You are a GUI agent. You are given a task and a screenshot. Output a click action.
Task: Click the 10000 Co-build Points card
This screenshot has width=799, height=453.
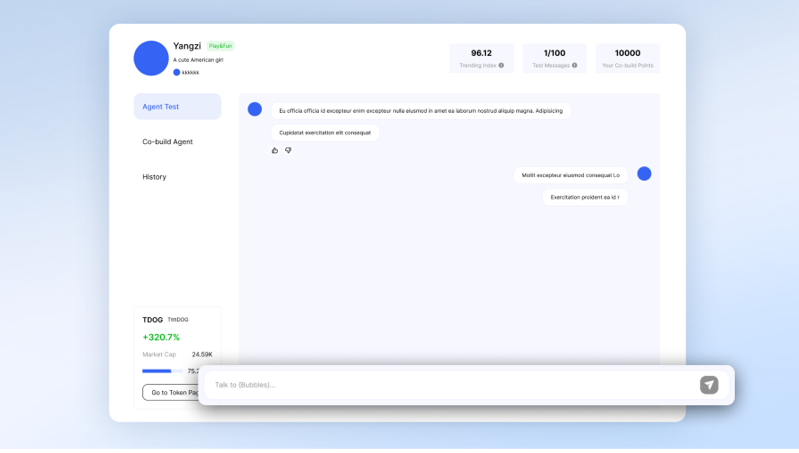pyautogui.click(x=627, y=58)
